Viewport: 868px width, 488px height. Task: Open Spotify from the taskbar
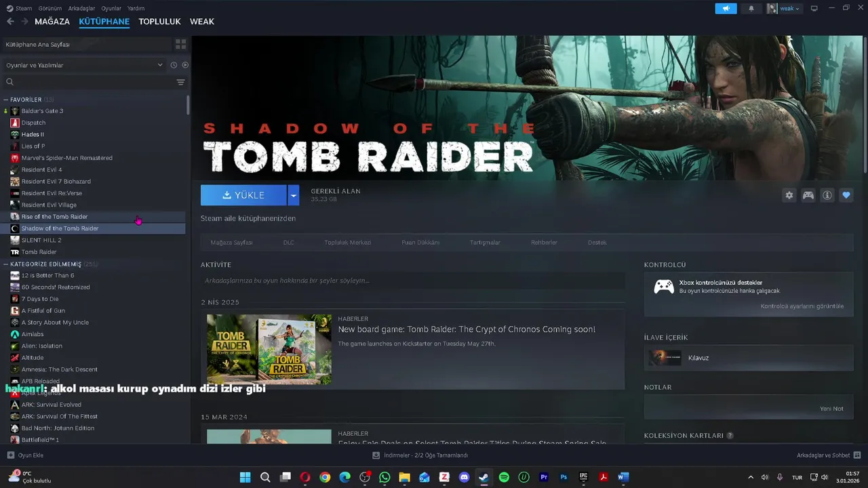(x=504, y=477)
